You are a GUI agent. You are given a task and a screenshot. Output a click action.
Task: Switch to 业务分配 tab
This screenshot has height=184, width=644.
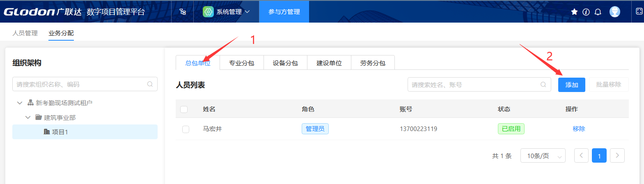coord(61,33)
